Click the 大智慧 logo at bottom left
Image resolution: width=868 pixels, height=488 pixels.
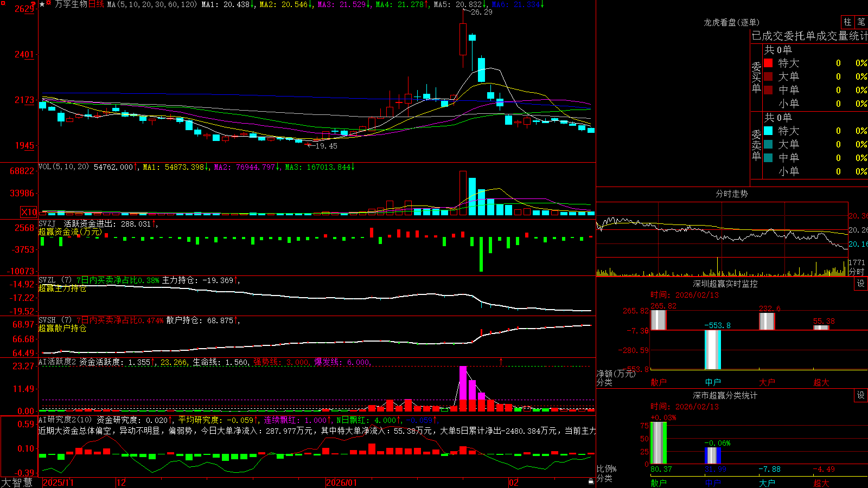coord(17,482)
